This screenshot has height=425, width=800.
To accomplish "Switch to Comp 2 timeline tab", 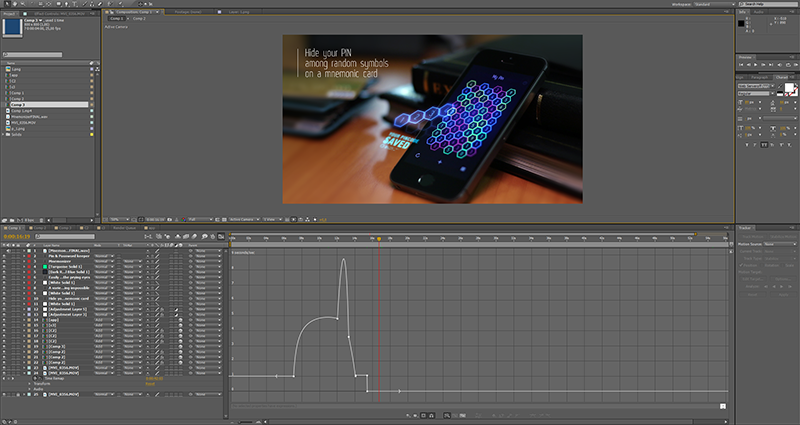I will pos(38,228).
